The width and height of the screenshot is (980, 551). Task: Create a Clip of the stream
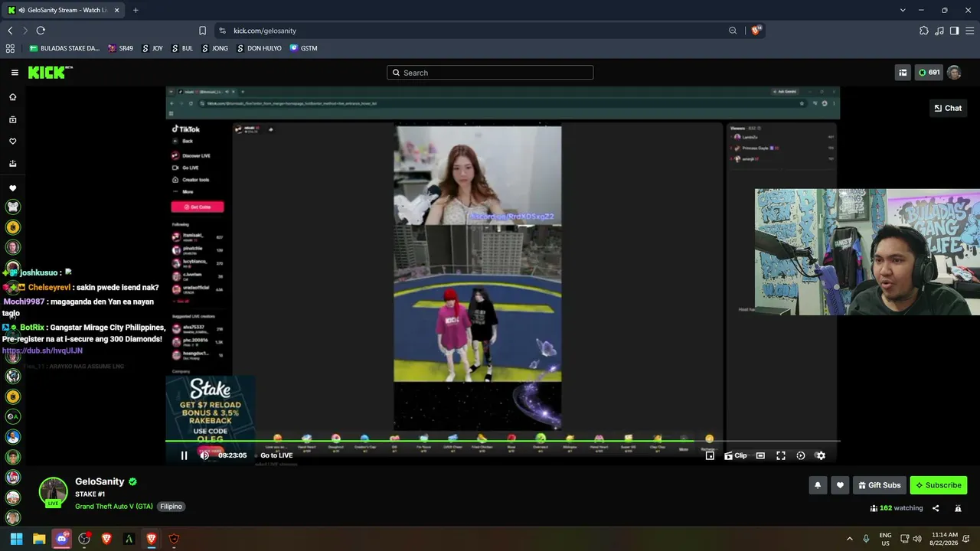click(x=736, y=455)
